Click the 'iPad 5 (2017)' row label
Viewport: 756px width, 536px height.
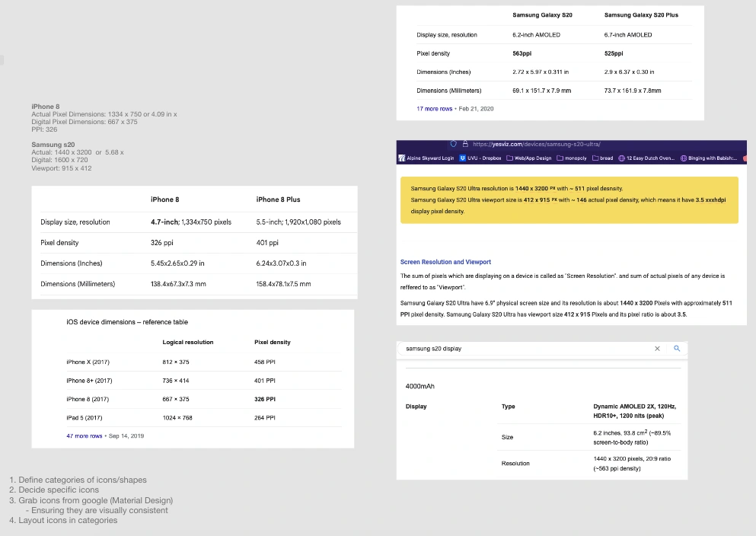click(85, 418)
